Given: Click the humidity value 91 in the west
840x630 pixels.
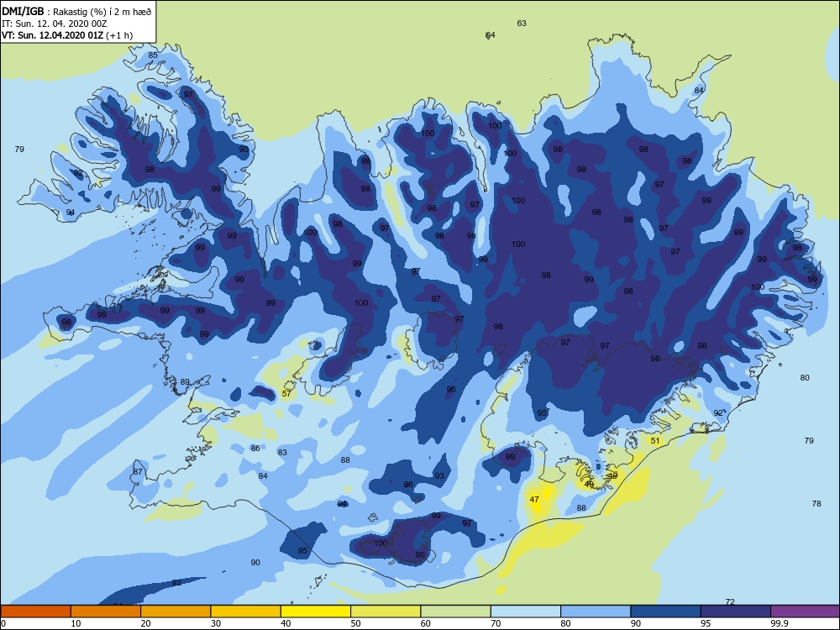Looking at the screenshot, I should click(x=71, y=213).
